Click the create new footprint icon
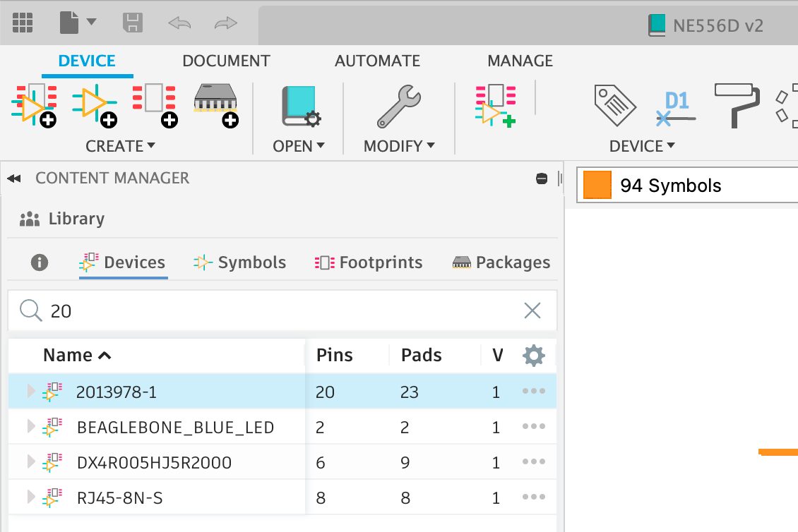798x532 pixels. click(x=154, y=104)
